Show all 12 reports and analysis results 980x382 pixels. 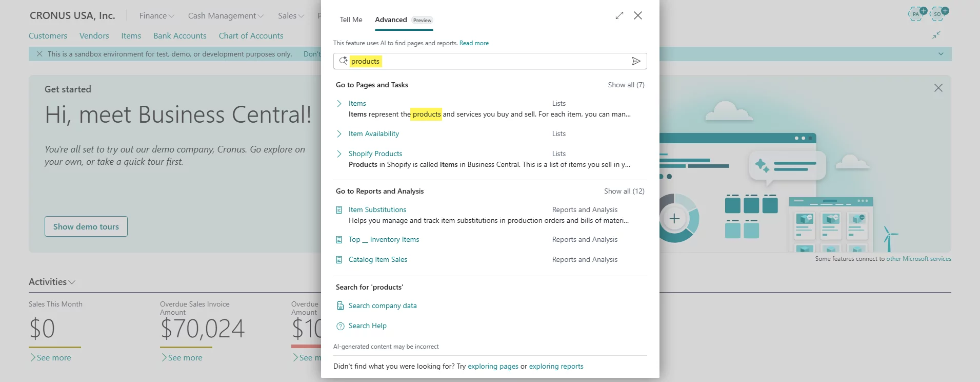pos(624,191)
